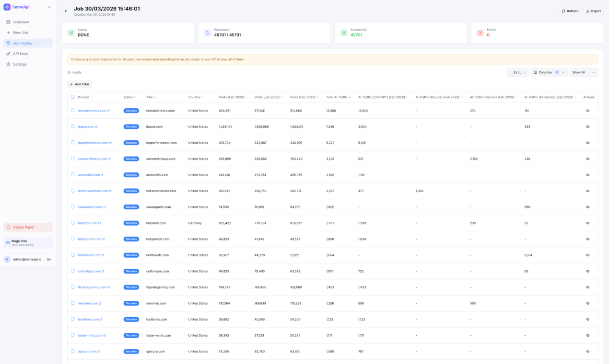
Task: Click the SameApi logo icon
Action: click(x=7, y=7)
